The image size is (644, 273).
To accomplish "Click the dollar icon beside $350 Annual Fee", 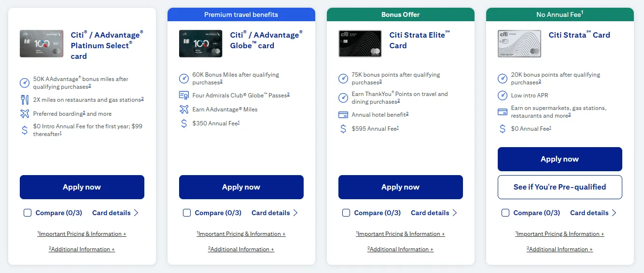I will (184, 123).
